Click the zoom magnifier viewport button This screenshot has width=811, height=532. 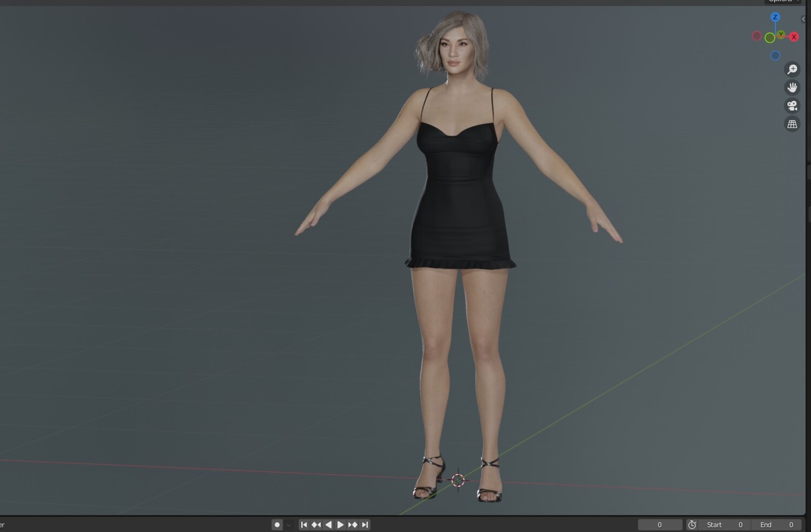(x=792, y=69)
